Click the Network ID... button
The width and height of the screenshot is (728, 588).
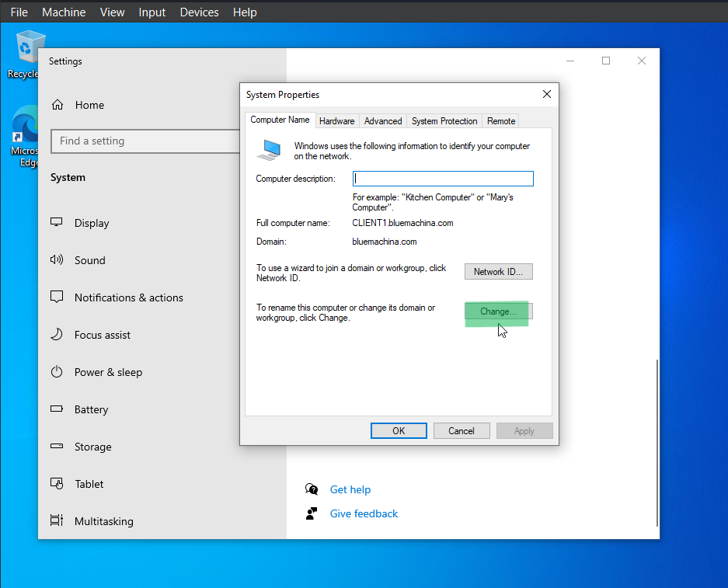[x=499, y=272]
